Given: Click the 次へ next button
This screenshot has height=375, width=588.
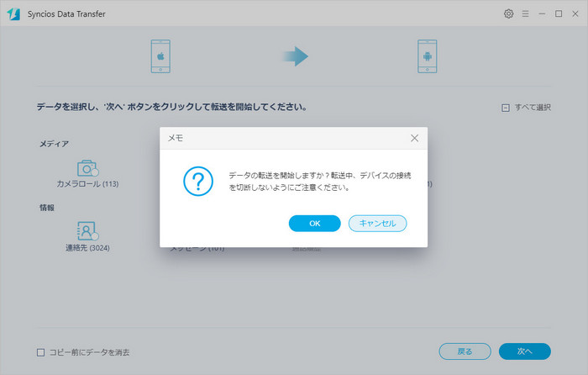Looking at the screenshot, I should tap(525, 351).
